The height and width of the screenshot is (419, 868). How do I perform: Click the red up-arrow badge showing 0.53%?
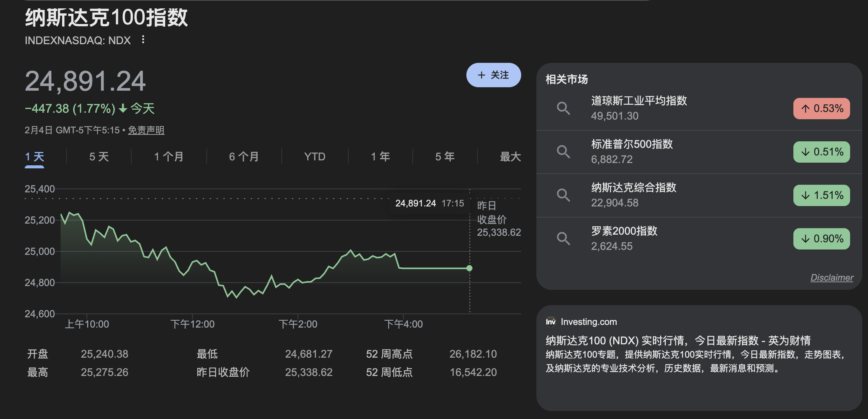822,109
